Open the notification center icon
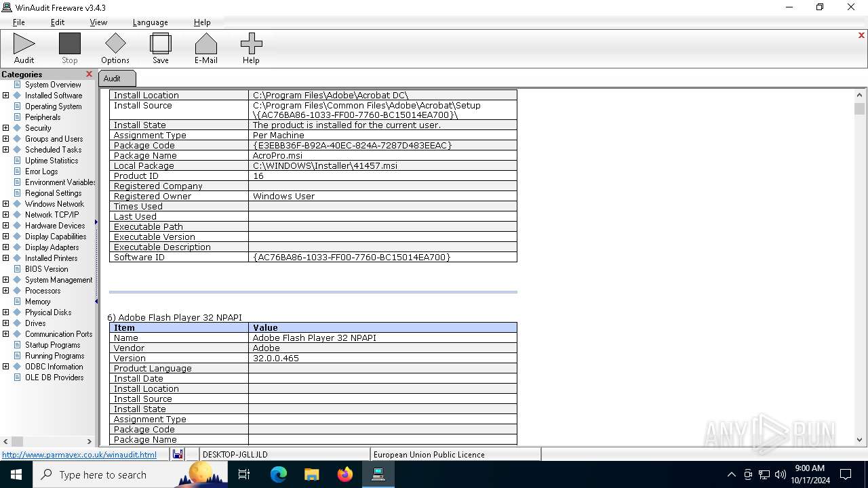This screenshot has width=868, height=488. [x=846, y=474]
